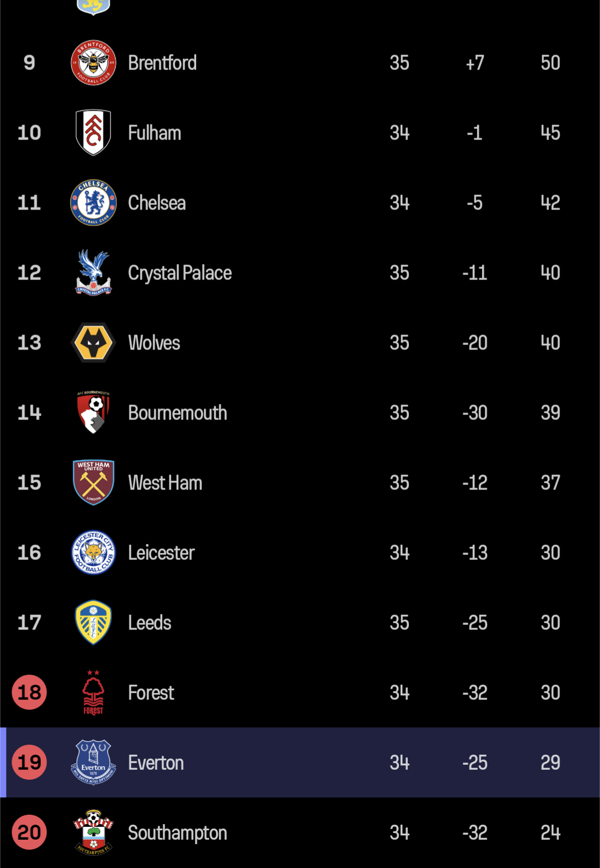The image size is (600, 868).
Task: Select the Leeds United shield badge
Action: [x=93, y=622]
